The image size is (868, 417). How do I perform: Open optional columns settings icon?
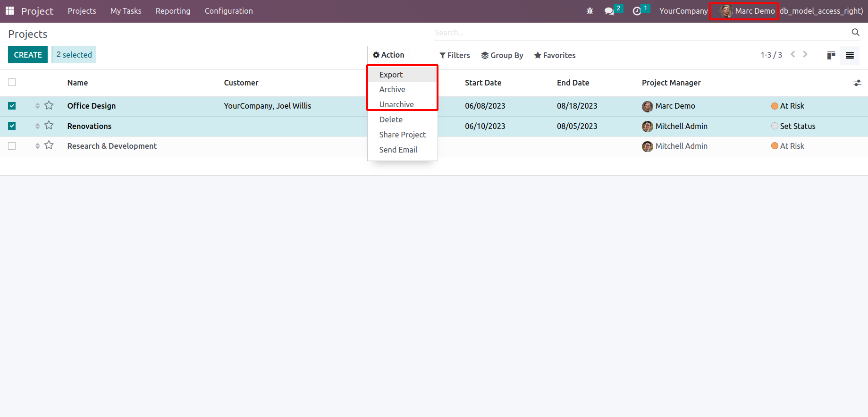pos(857,83)
